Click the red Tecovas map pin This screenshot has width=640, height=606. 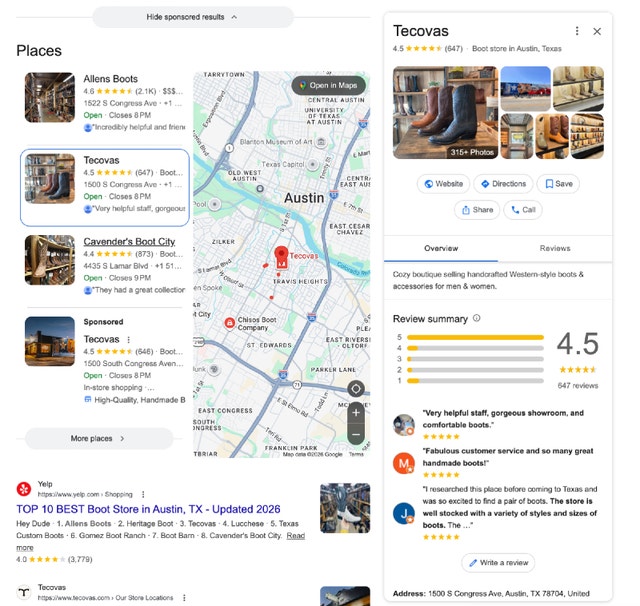281,257
